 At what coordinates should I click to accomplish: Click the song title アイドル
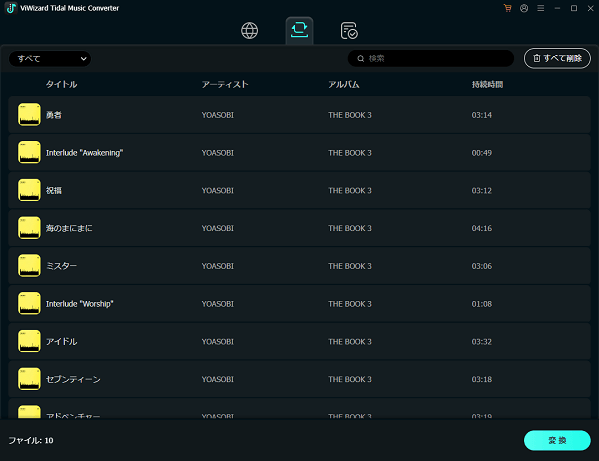tap(62, 341)
